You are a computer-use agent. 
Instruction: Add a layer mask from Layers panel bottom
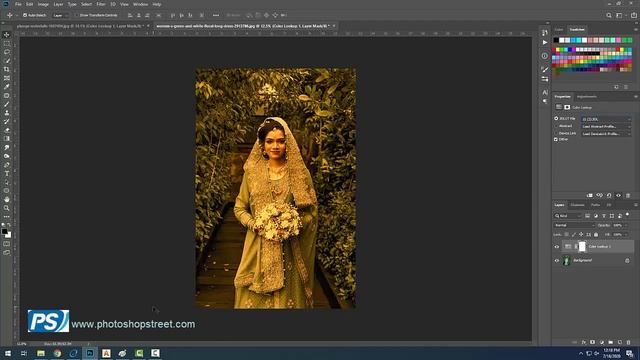593,342
